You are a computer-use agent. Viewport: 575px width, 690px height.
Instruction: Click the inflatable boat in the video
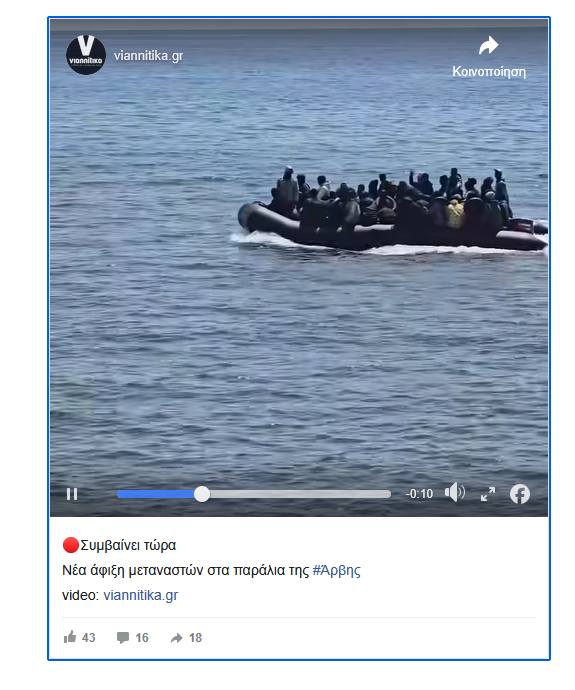tap(392, 212)
